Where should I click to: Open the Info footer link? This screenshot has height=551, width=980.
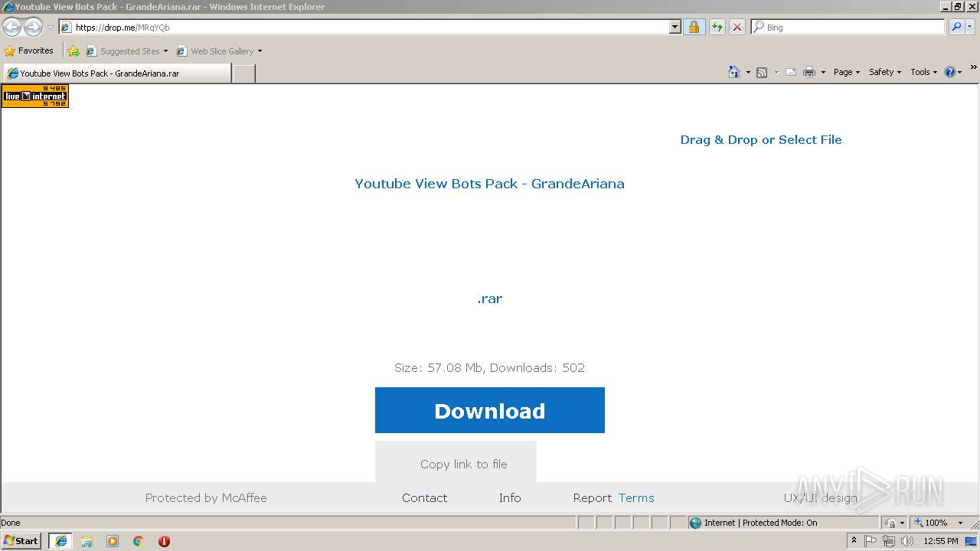pyautogui.click(x=510, y=497)
